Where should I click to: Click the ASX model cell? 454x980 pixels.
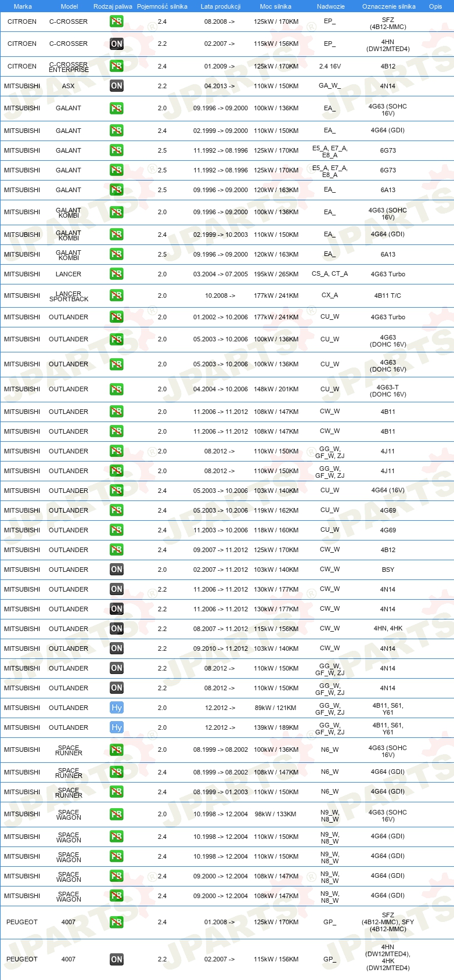[69, 86]
